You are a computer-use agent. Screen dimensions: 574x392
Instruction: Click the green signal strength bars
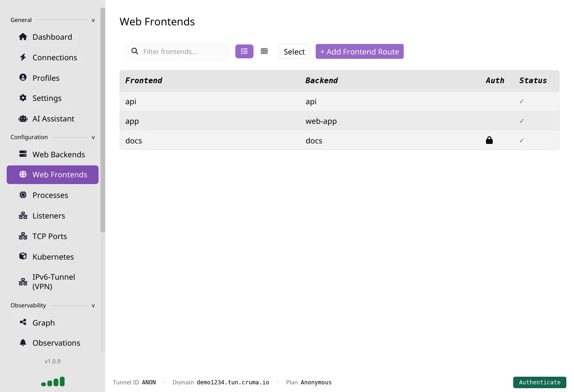[53, 381]
